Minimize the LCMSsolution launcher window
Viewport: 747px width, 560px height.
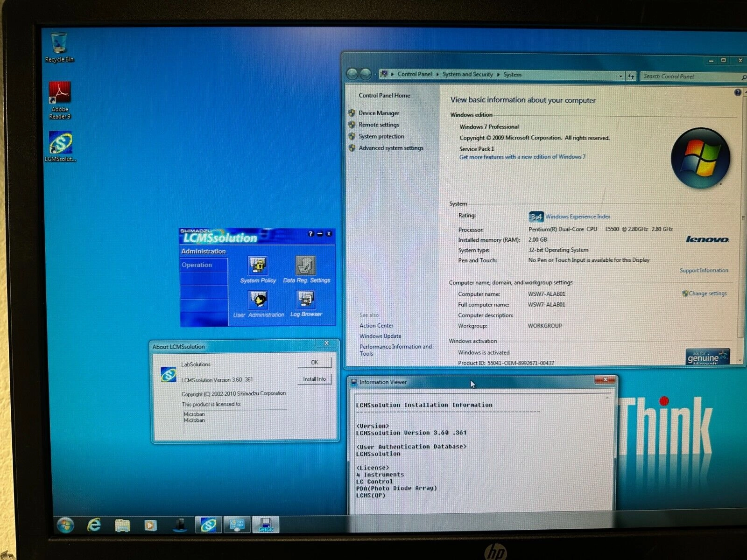(x=320, y=234)
